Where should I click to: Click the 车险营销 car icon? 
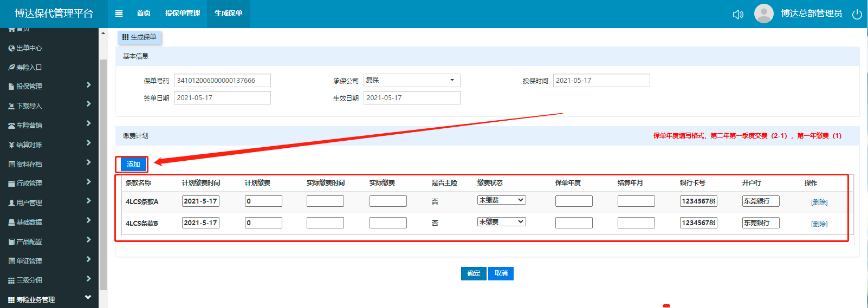pyautogui.click(x=11, y=126)
